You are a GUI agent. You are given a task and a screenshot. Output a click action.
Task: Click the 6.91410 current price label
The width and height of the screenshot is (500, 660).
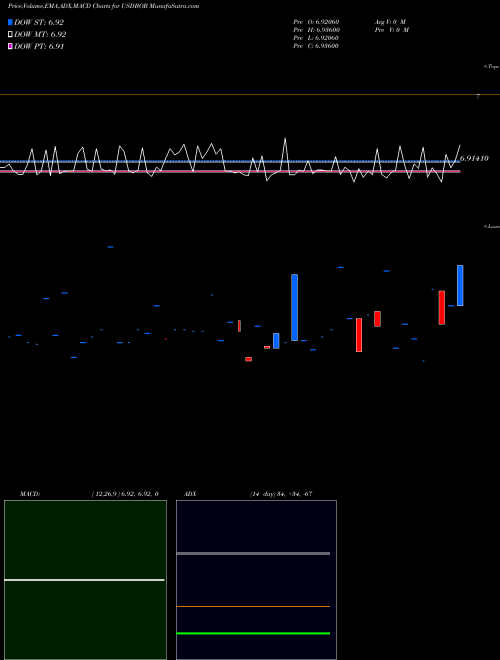coord(474,159)
